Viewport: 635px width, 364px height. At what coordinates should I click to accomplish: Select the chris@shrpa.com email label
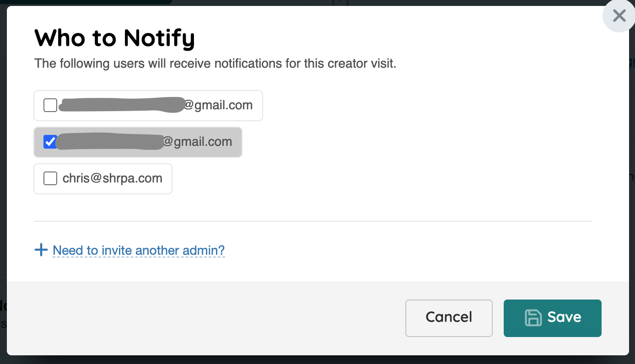[113, 178]
